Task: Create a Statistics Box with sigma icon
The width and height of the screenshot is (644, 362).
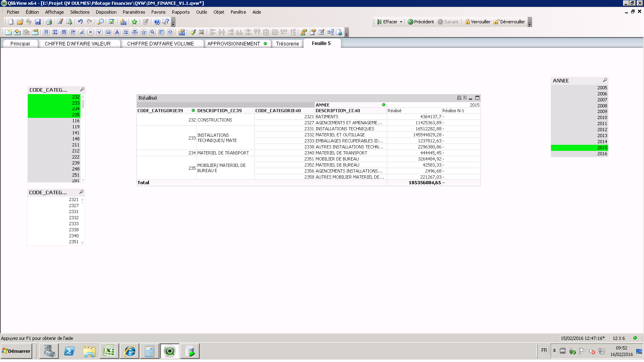Action: pyautogui.click(x=55, y=32)
